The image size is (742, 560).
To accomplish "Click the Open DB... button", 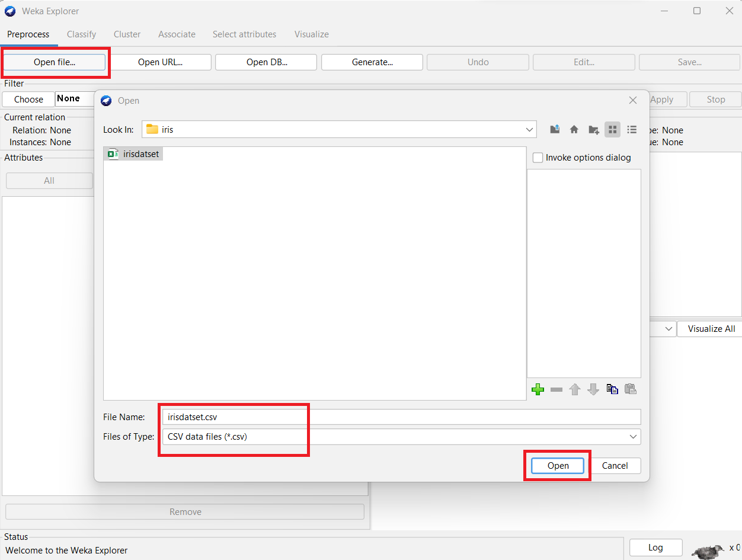I will click(267, 62).
